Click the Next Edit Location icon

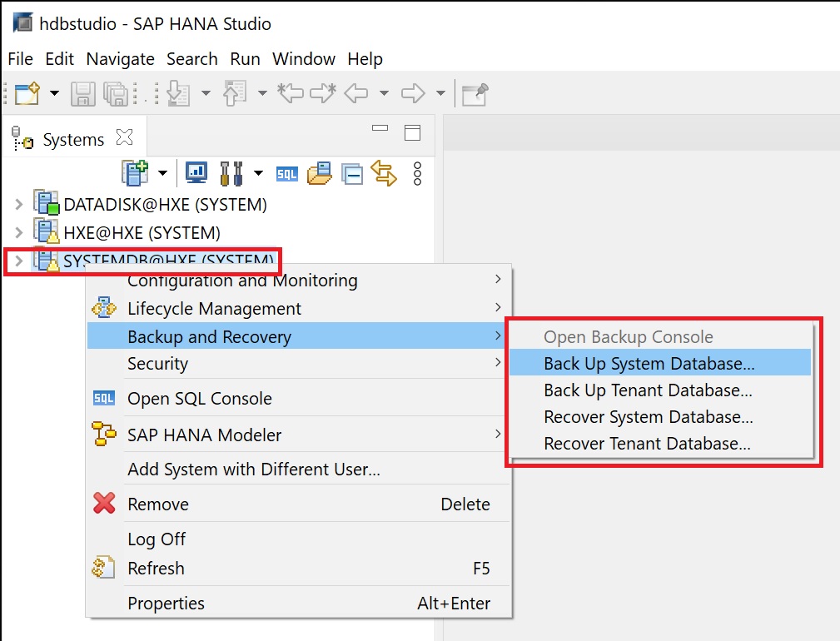pos(323,93)
